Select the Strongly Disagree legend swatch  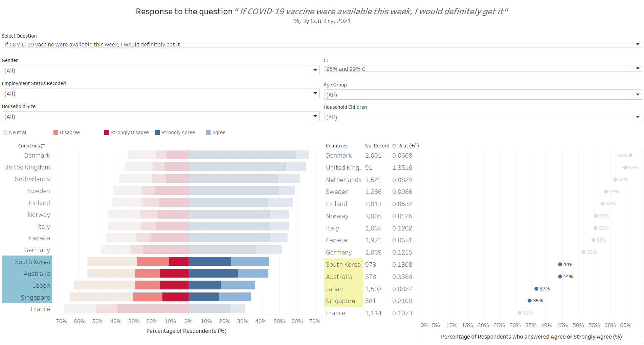[107, 133]
